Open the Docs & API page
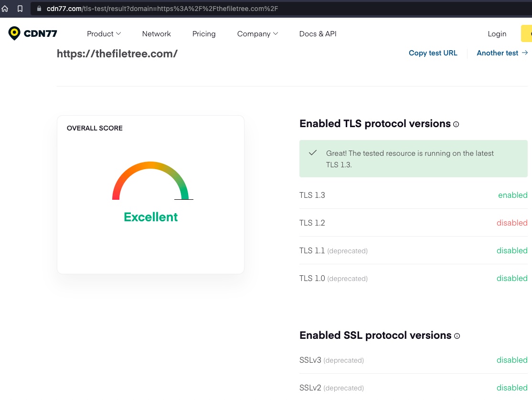 tap(318, 34)
